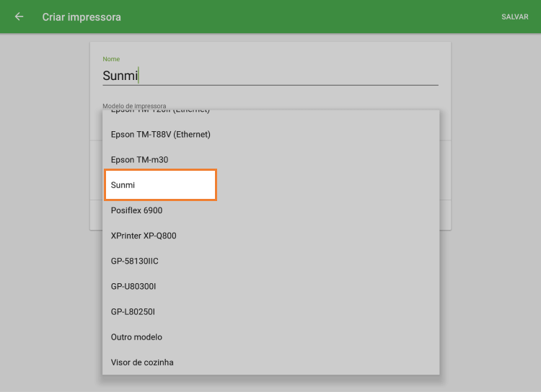Viewport: 541px width, 392px height.
Task: Pick Epson TM-m30 printer model
Action: [x=139, y=159]
